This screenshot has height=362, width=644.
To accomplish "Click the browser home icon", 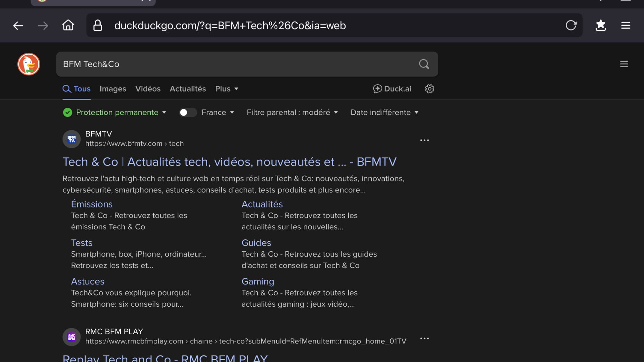I will click(68, 25).
